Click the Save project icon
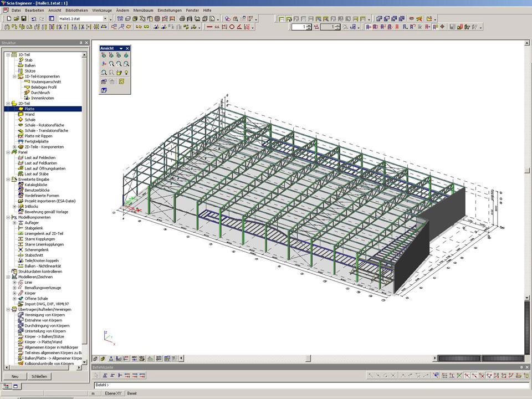532x399 pixels. (x=24, y=19)
